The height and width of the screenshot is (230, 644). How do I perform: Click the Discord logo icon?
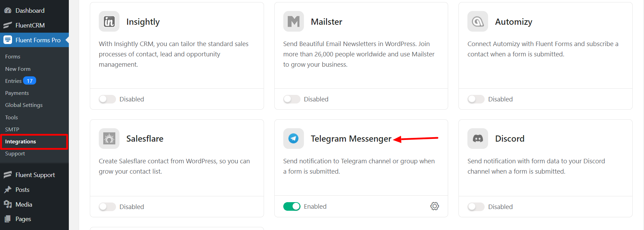click(477, 139)
